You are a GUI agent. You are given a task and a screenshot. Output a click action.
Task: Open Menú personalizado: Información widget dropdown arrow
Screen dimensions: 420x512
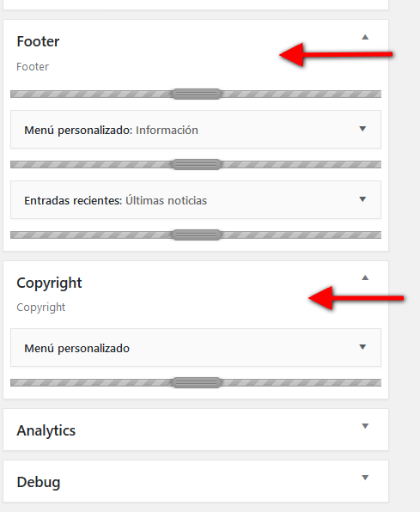(x=362, y=129)
